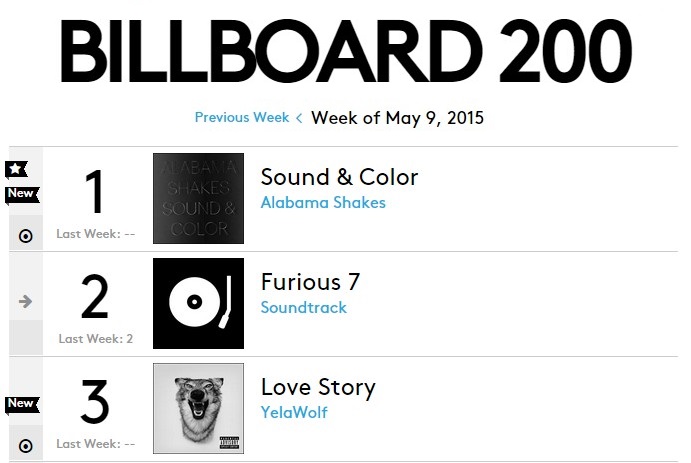Viewport: 691px width, 463px height.
Task: Click the steady arrow icon beside Furious 7
Action: 26,302
